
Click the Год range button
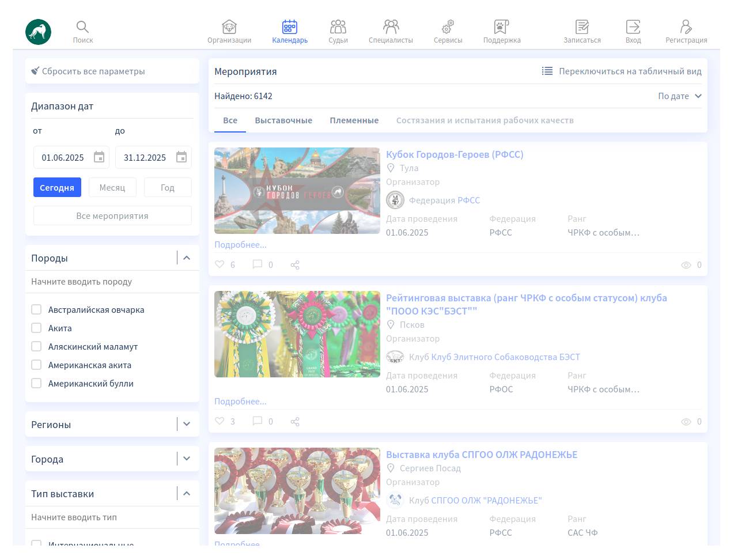[168, 187]
